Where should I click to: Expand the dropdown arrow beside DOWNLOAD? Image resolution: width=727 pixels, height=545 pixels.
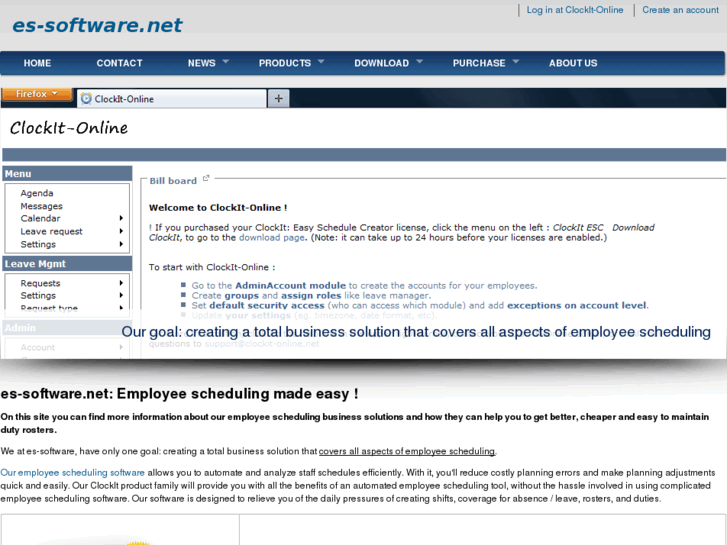[x=420, y=61]
